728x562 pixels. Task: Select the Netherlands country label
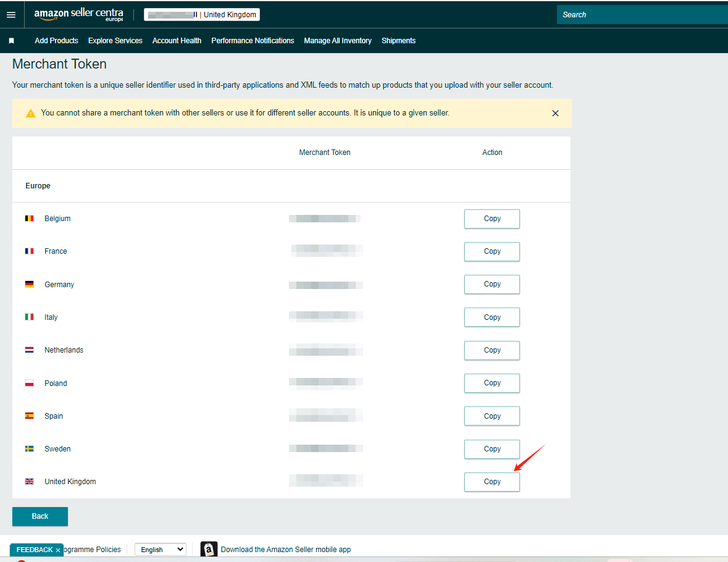tap(64, 350)
